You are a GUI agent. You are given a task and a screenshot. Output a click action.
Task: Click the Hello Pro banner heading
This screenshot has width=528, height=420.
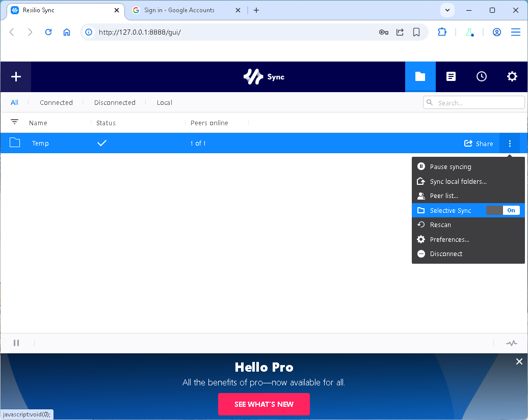coord(263,367)
